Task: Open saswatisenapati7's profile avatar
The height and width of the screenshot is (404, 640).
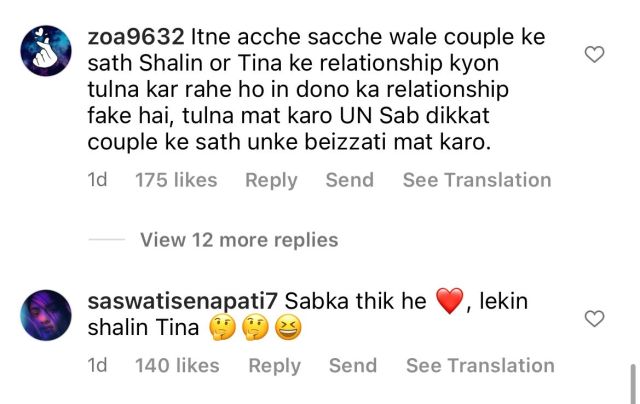Action: pyautogui.click(x=46, y=315)
